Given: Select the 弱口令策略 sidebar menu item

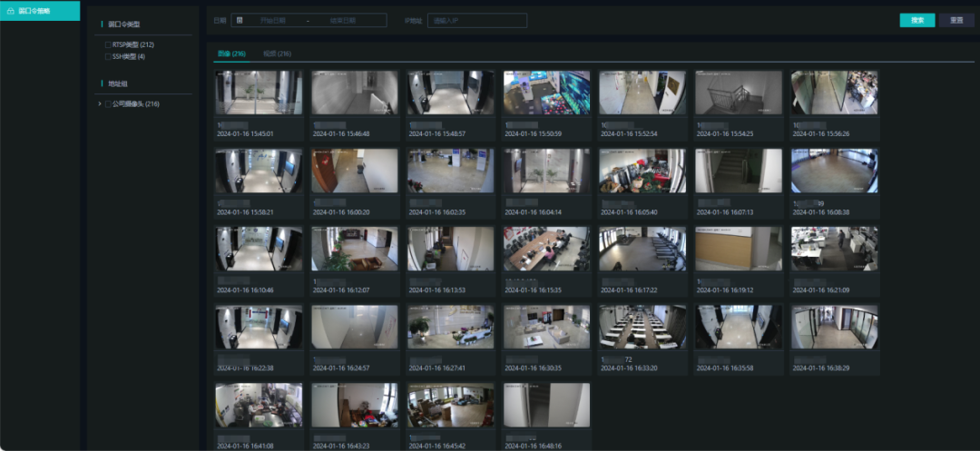Looking at the screenshot, I should [x=39, y=11].
